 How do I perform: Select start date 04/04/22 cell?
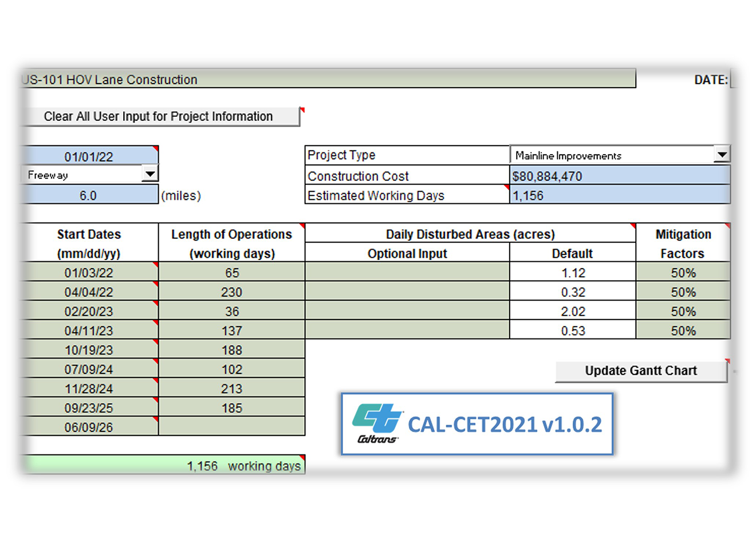click(89, 292)
